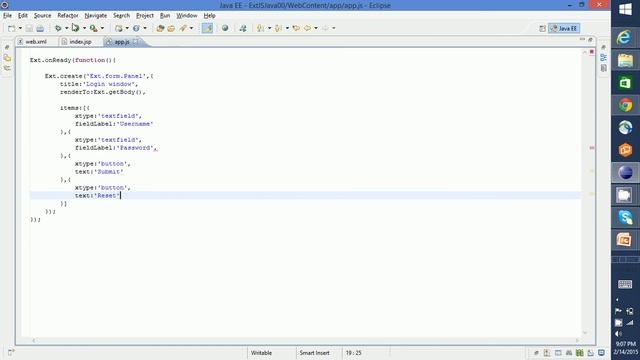
Task: Open the Open Perspective button
Action: (x=542, y=28)
